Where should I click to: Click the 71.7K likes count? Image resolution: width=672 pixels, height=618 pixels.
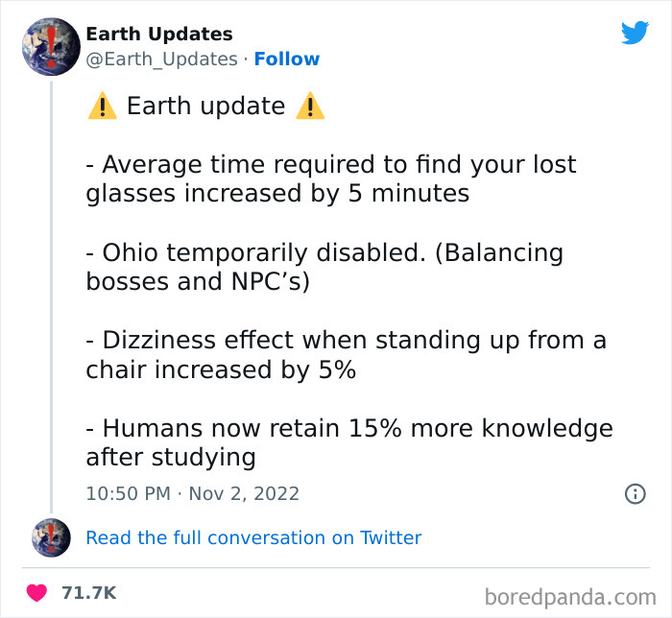pos(88,593)
